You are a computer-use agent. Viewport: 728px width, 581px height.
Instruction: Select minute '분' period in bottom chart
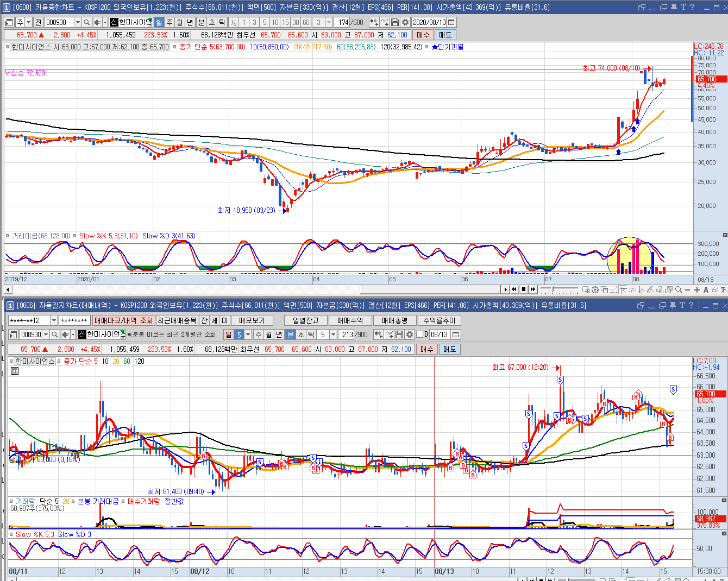pyautogui.click(x=291, y=334)
